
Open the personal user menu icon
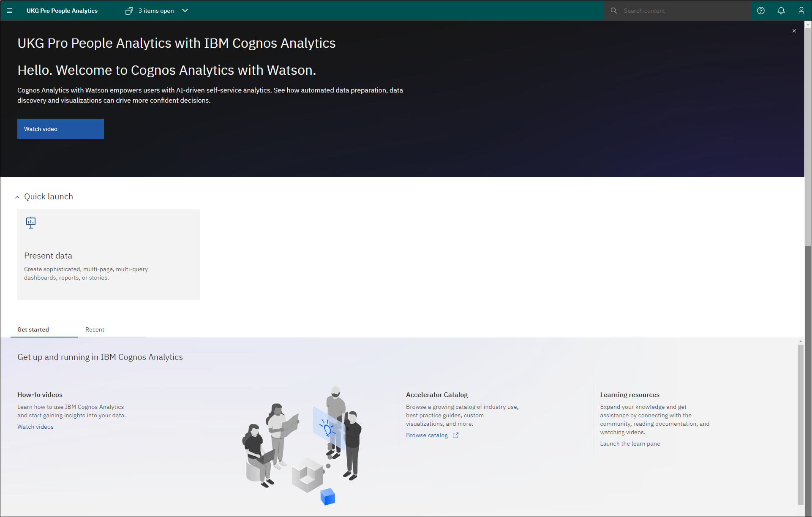pyautogui.click(x=801, y=11)
